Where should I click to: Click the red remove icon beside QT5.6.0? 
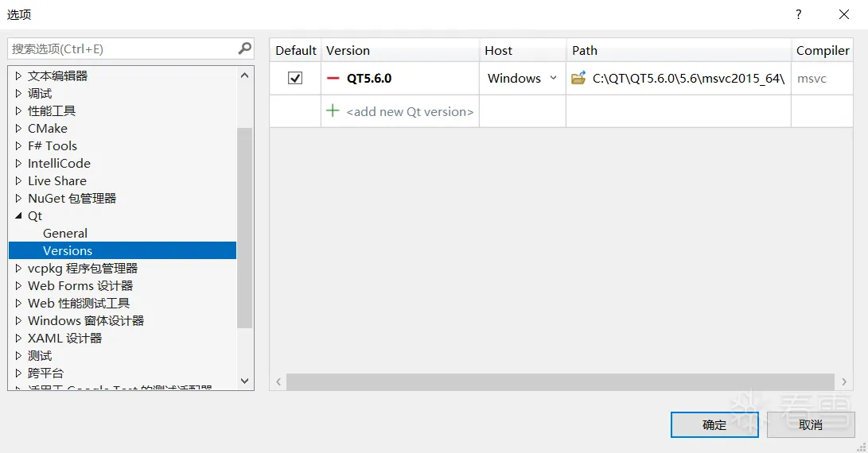(333, 79)
